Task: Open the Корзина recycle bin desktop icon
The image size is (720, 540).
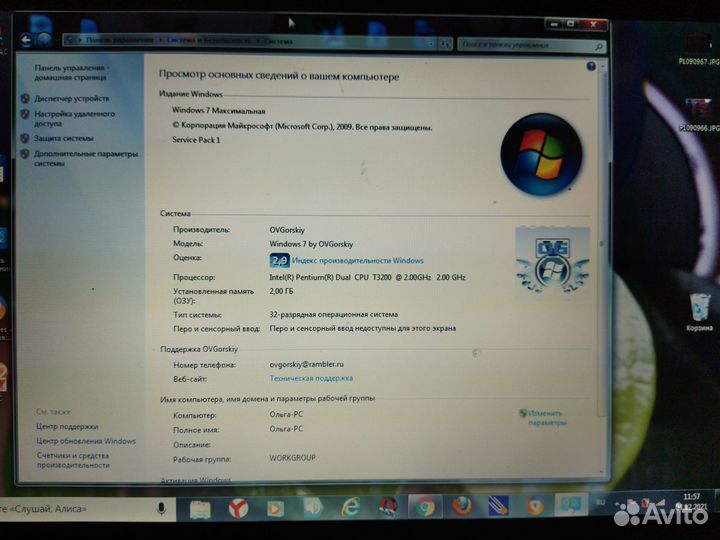Action: coord(699,312)
